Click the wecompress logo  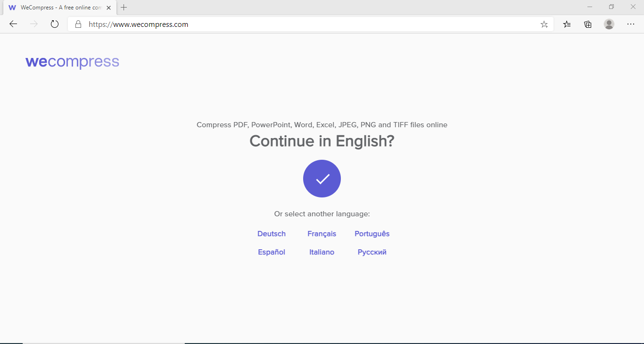pyautogui.click(x=72, y=62)
